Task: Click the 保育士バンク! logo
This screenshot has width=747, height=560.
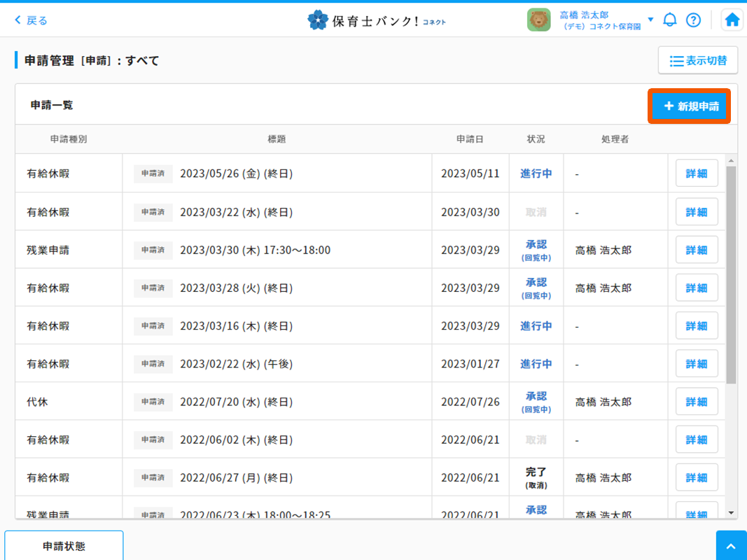Action: (x=377, y=20)
